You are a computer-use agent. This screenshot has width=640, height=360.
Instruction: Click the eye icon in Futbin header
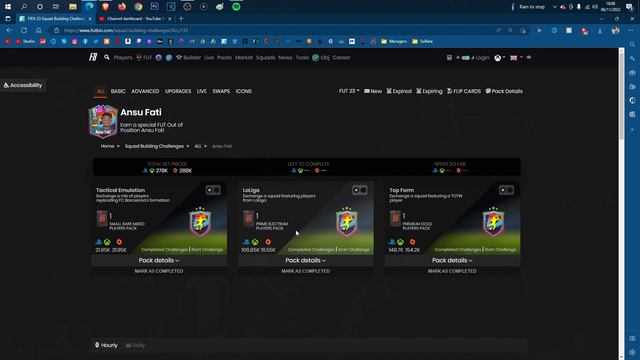(529, 58)
